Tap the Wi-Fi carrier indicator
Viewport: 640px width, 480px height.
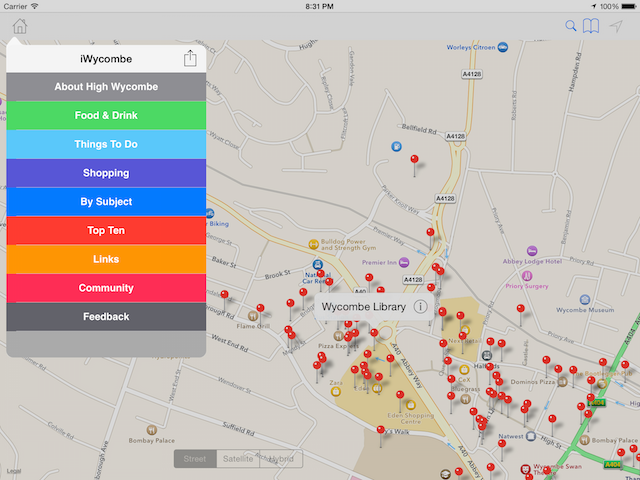pos(34,7)
